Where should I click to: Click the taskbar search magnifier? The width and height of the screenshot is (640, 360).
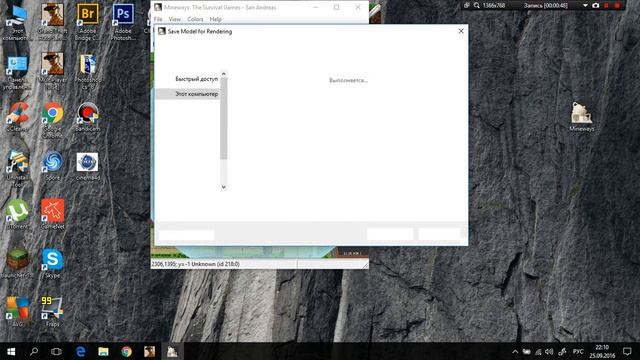point(34,351)
